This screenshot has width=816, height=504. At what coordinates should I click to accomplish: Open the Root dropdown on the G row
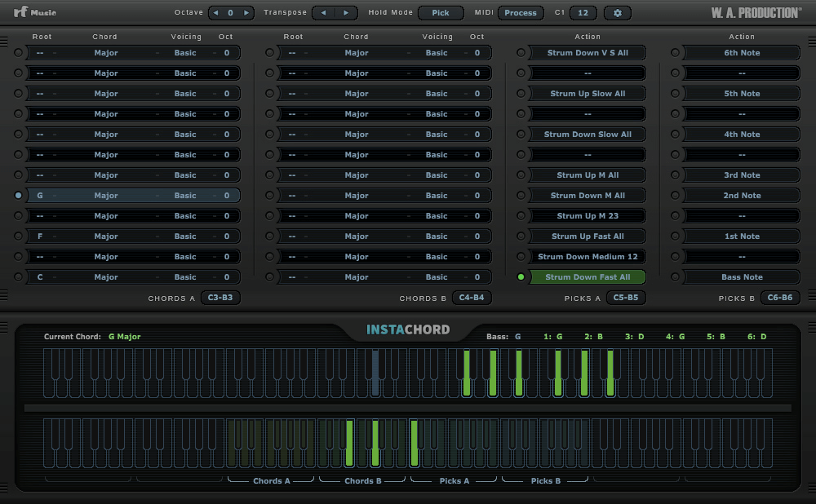tap(41, 196)
